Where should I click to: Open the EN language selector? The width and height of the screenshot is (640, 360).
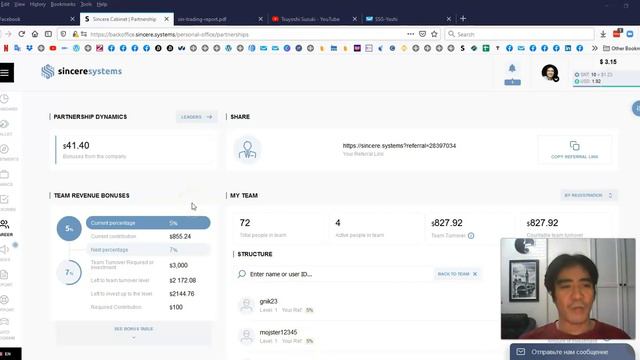tap(8, 354)
